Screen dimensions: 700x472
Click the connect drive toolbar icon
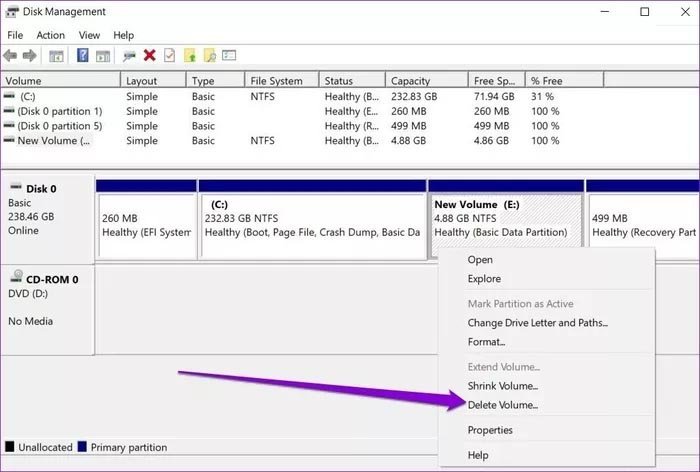coord(129,56)
